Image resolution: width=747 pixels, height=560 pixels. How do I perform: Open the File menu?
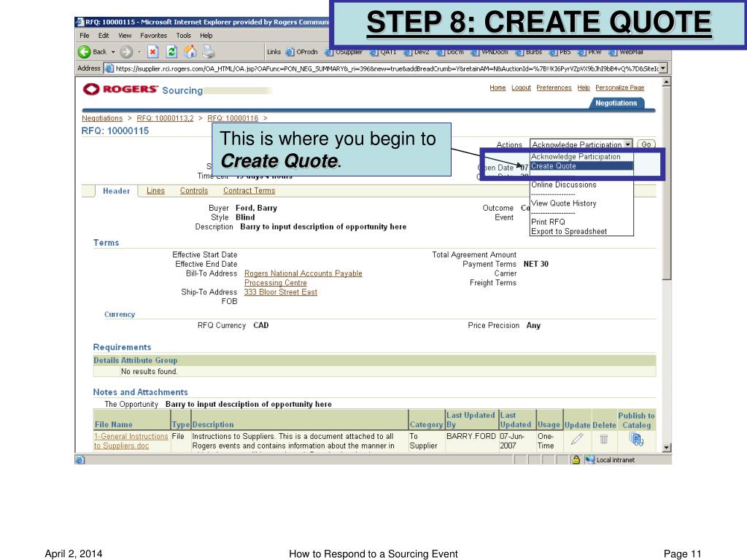[x=85, y=35]
